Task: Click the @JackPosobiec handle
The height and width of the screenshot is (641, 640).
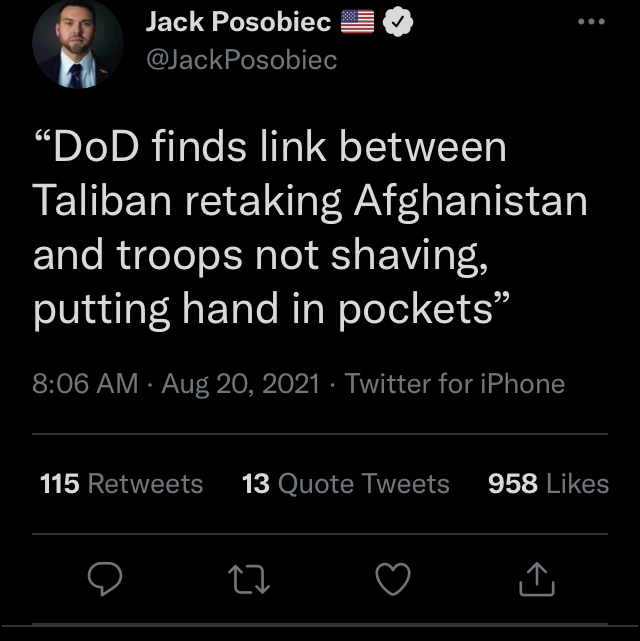Action: click(x=242, y=60)
